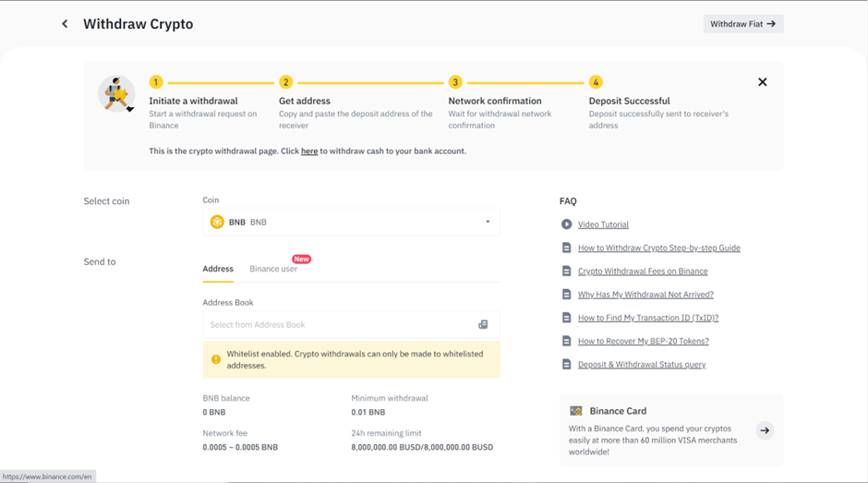Viewport: 868px width, 483px height.
Task: Open the BNB coin selector
Action: click(351, 222)
